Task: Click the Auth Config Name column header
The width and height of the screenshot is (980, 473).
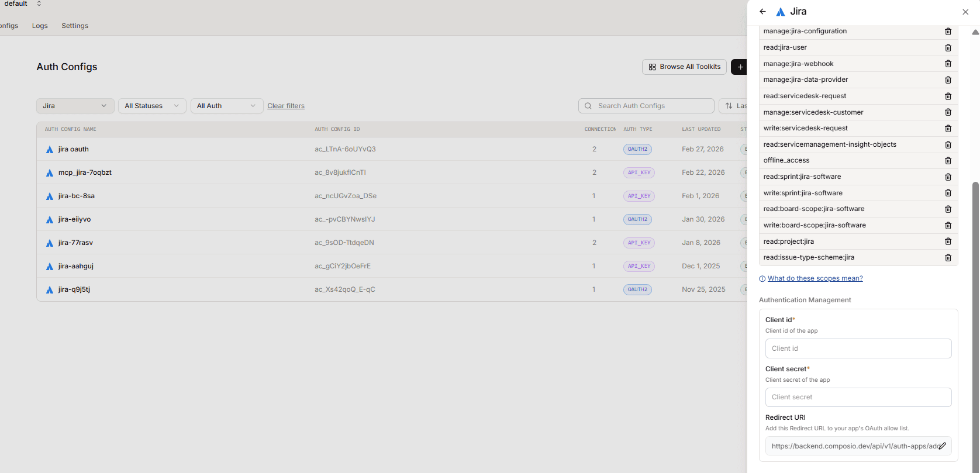Action: [71, 129]
